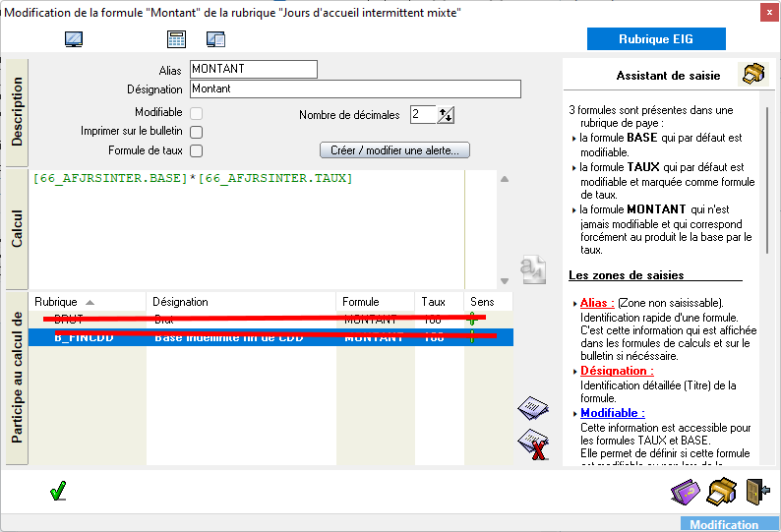Click the Désignation help link
The height and width of the screenshot is (532, 781).
(x=617, y=371)
